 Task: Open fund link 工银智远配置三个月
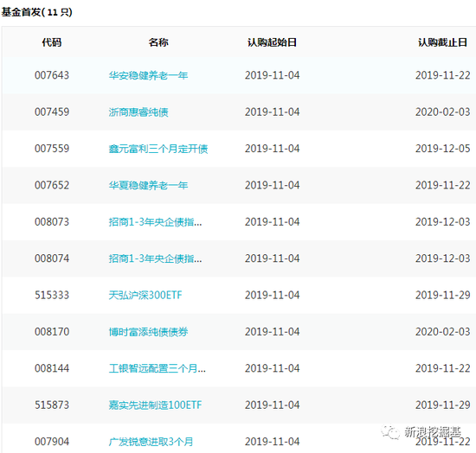pos(157,368)
